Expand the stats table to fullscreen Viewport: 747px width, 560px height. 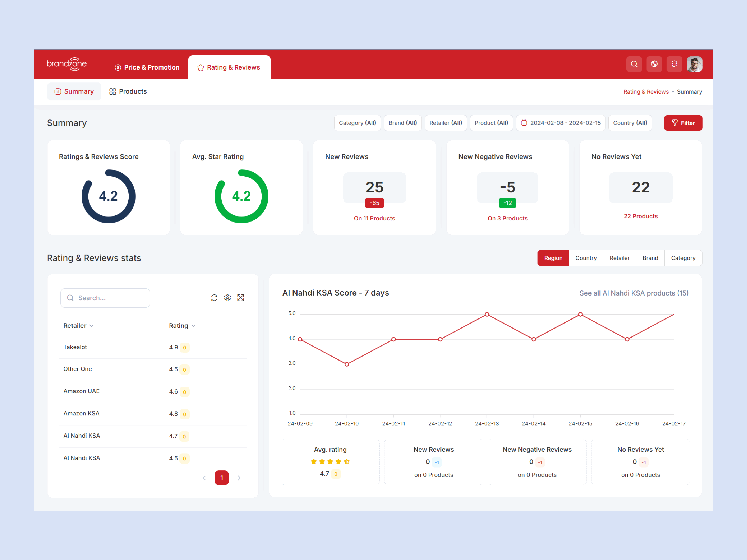(240, 297)
